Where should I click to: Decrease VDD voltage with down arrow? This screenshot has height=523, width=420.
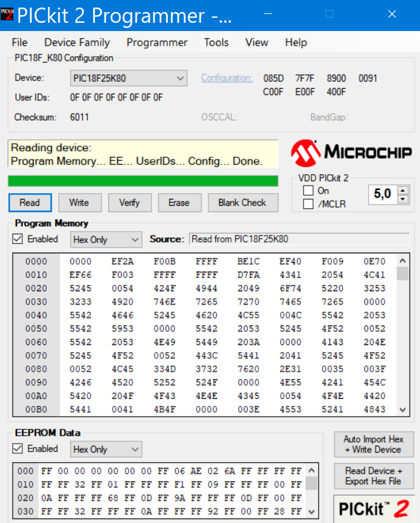(403, 199)
